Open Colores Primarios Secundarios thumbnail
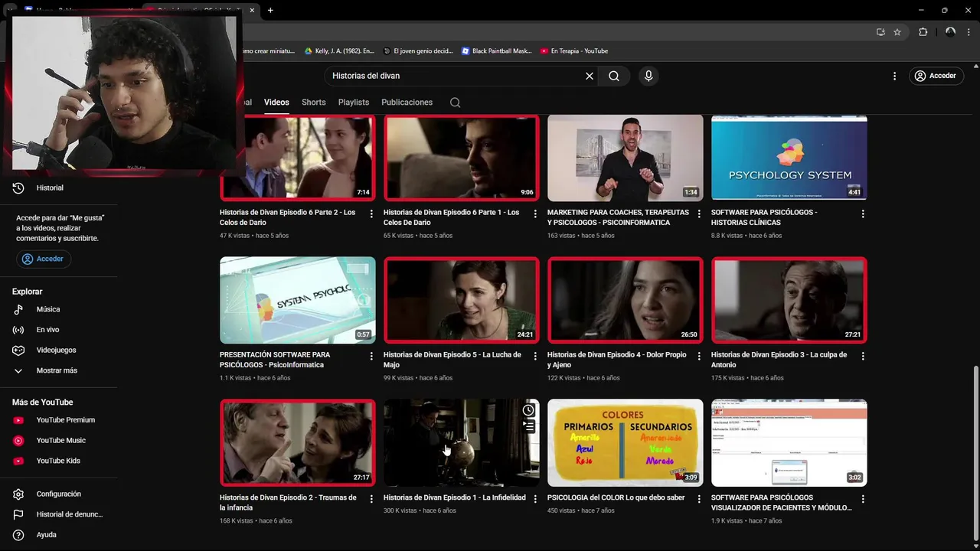The image size is (980, 551). 625,442
